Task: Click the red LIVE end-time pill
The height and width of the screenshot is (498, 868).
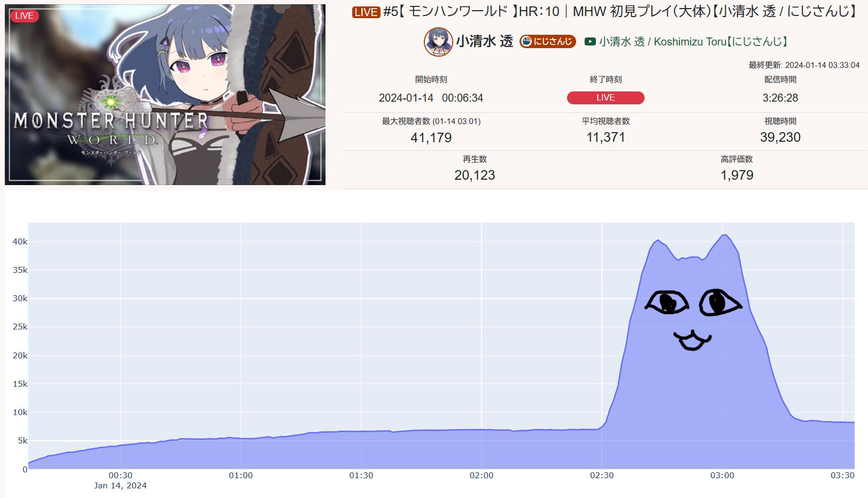Action: (x=606, y=98)
